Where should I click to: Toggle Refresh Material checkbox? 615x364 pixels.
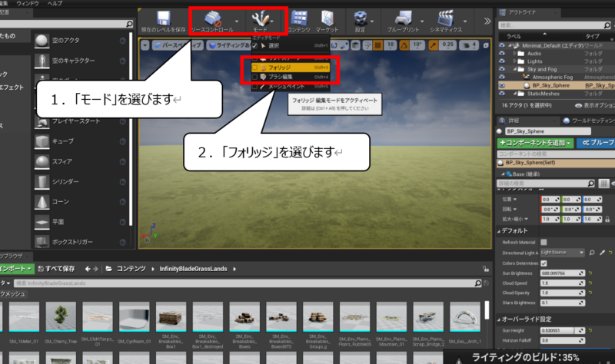point(544,242)
